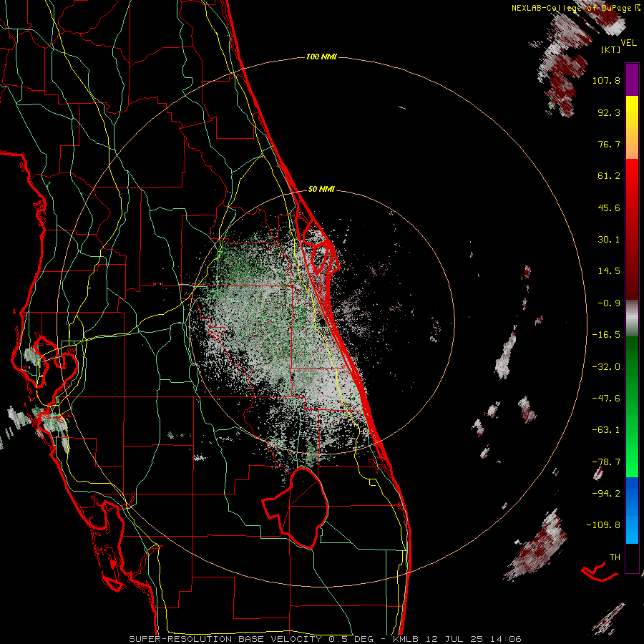Click the 50 NMI range ring label
The image size is (644, 644).
(x=321, y=189)
